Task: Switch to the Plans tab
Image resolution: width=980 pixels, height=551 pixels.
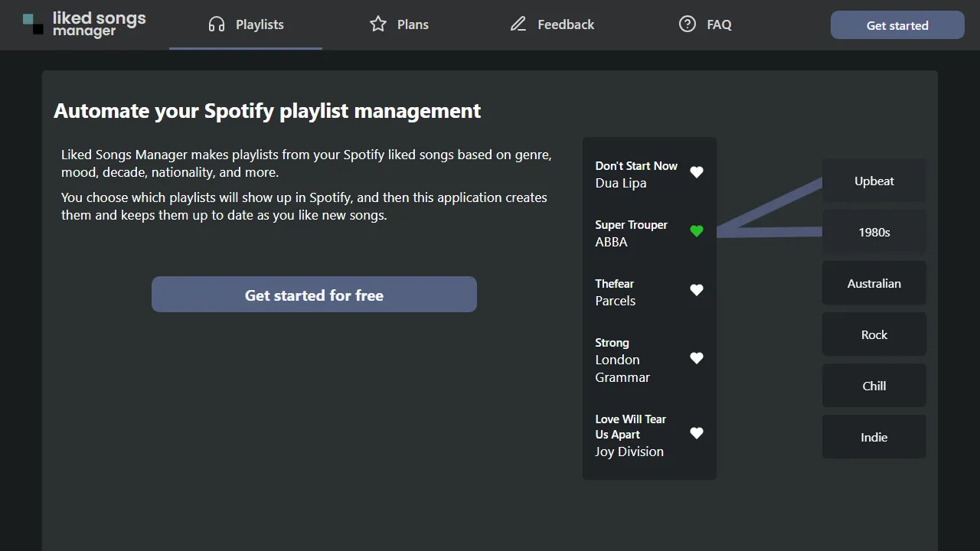Action: click(398, 24)
